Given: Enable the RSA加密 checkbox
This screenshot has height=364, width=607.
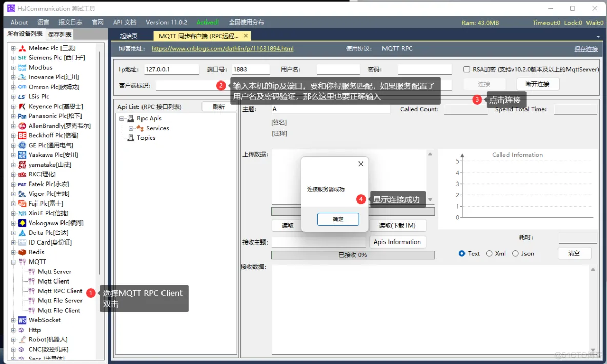Looking at the screenshot, I should click(x=467, y=69).
